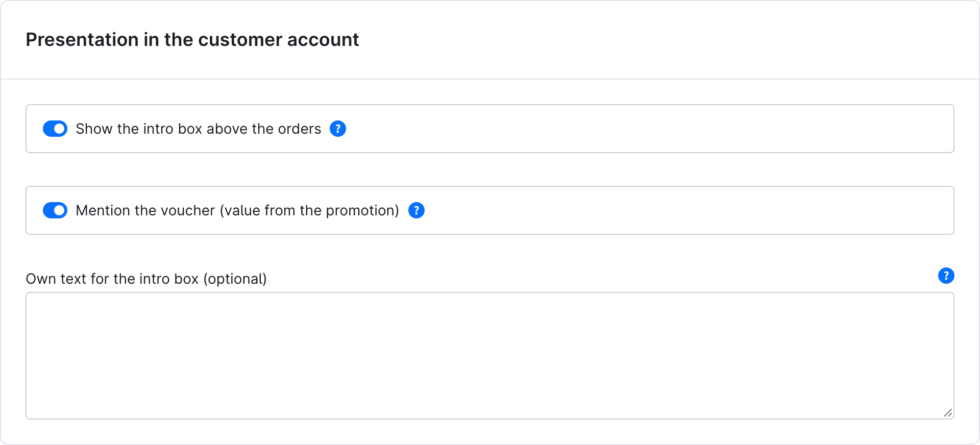
Task: Click 'Own text for the intro box (optional)' label
Action: (x=146, y=279)
